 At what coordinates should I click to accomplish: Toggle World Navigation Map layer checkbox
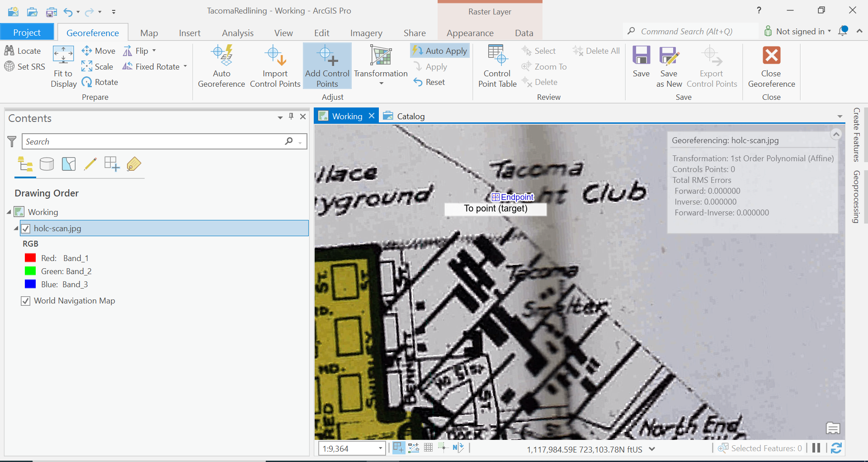26,301
